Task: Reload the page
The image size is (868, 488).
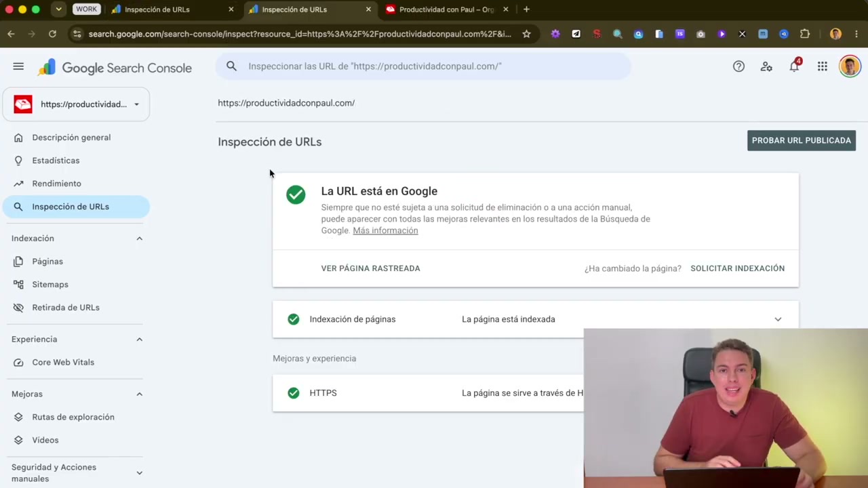Action: pyautogui.click(x=52, y=34)
